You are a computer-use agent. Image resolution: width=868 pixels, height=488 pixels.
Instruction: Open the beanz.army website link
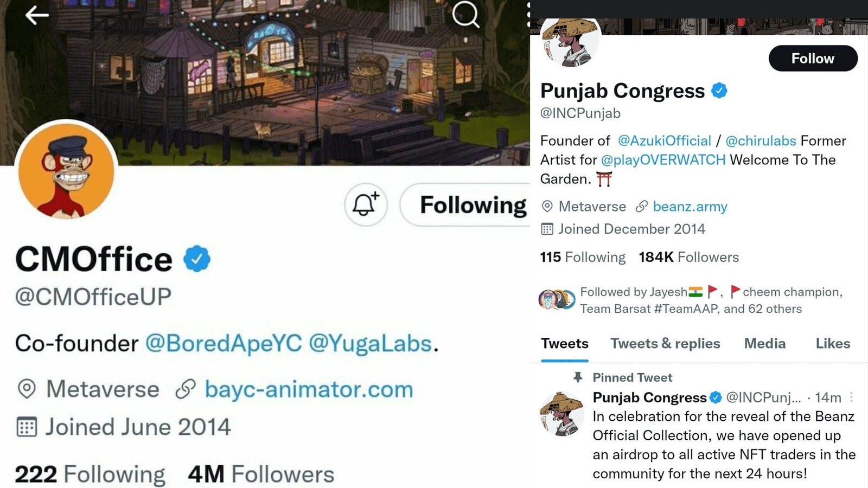tap(690, 207)
